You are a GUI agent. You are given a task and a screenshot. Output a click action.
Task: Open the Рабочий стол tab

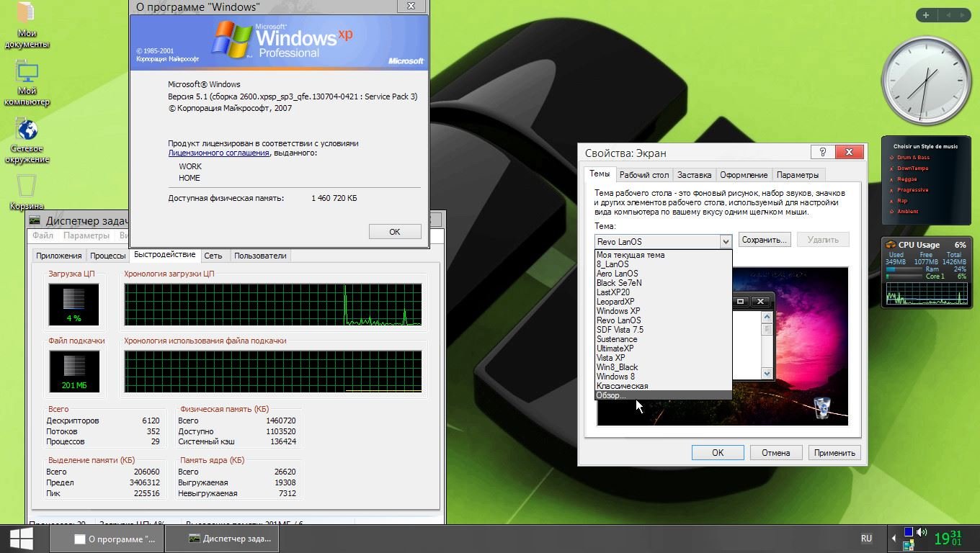(644, 175)
